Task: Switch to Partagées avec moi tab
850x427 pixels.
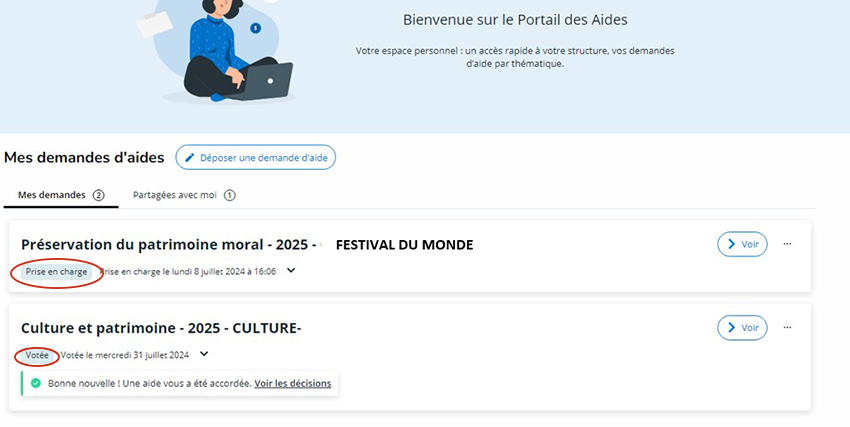Action: [184, 195]
